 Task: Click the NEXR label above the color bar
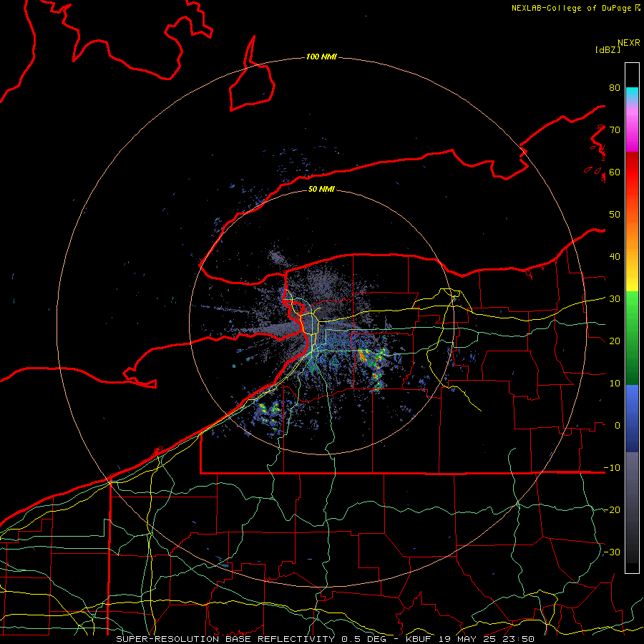click(x=628, y=43)
